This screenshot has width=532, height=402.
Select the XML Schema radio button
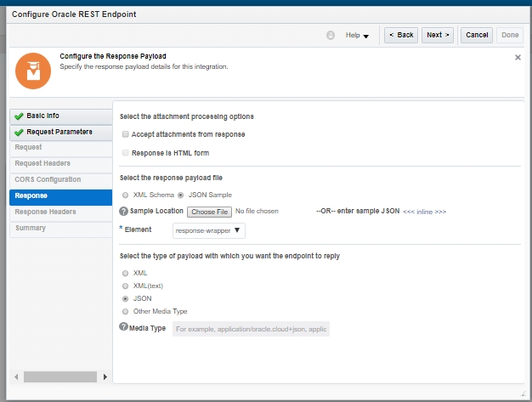point(126,195)
